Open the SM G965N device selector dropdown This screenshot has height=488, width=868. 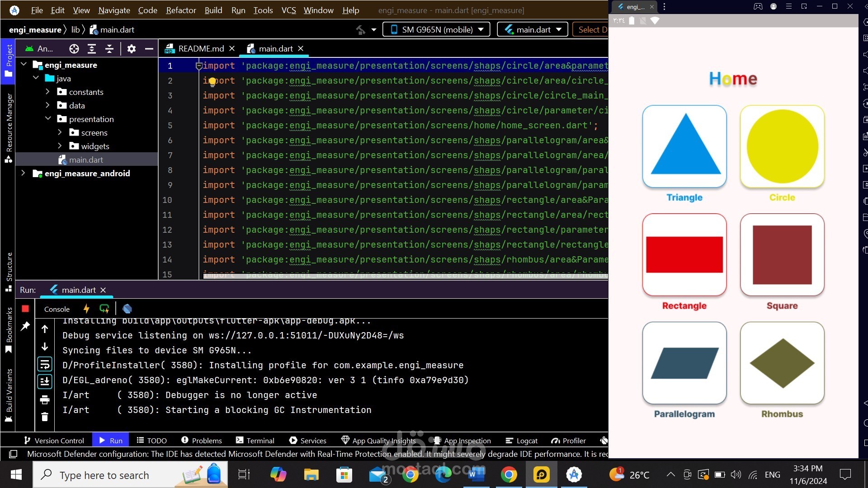point(437,29)
